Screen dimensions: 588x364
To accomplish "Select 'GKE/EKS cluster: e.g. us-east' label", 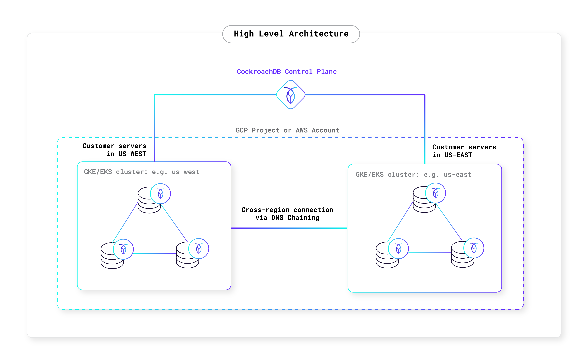I will tap(413, 175).
